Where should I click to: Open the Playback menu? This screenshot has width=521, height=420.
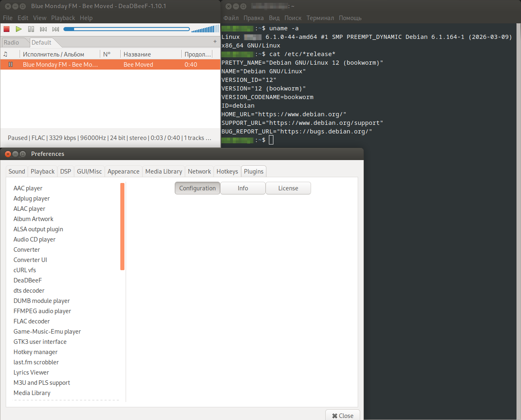tap(63, 18)
